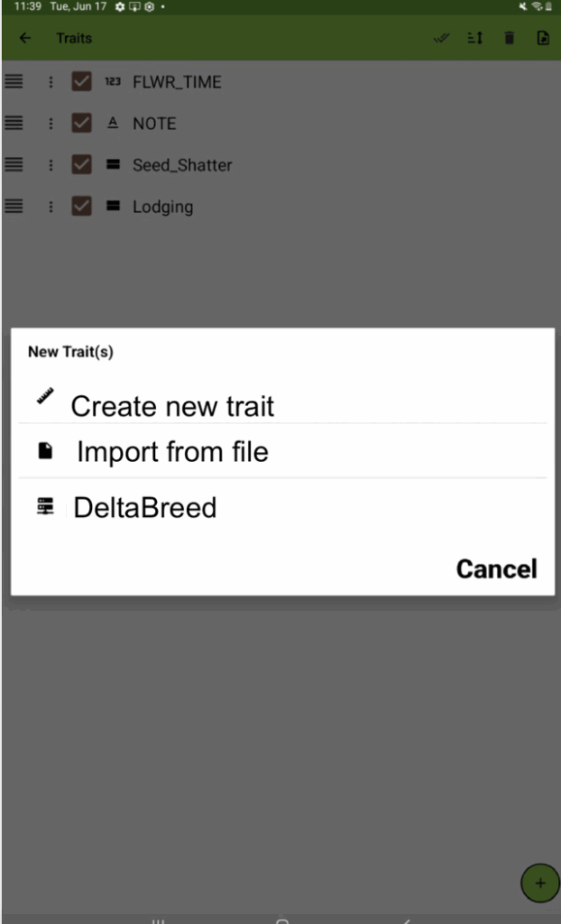Open three-dot menu for NOTE trait
Screen dimensions: 561x924
tap(51, 124)
